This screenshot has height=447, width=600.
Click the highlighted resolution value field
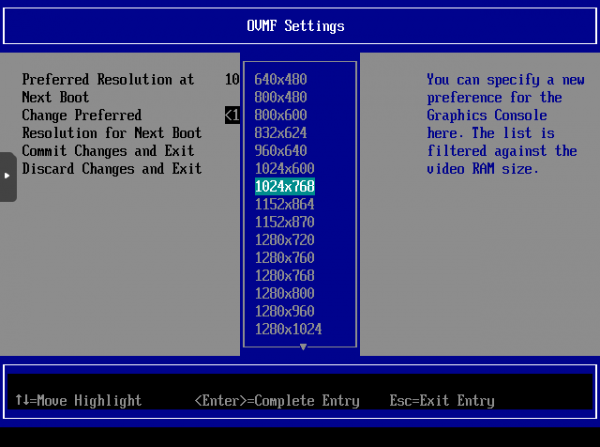[232, 115]
